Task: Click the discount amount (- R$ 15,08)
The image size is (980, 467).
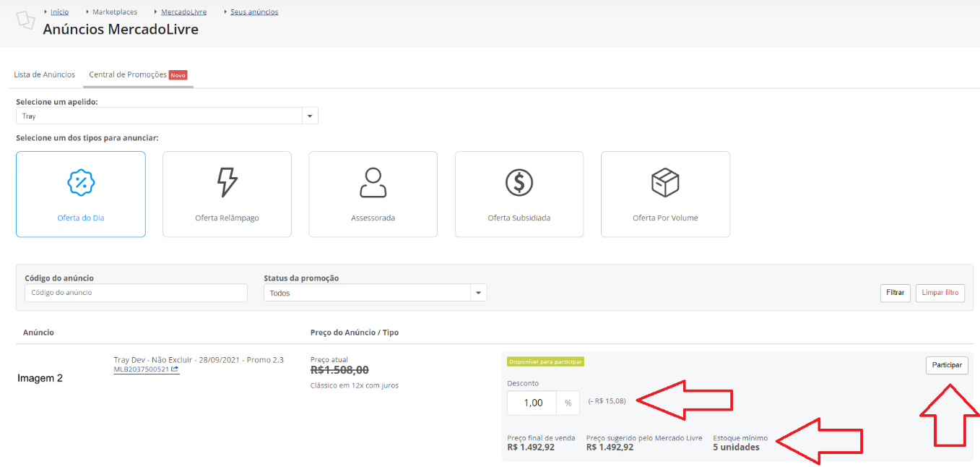Action: [607, 400]
